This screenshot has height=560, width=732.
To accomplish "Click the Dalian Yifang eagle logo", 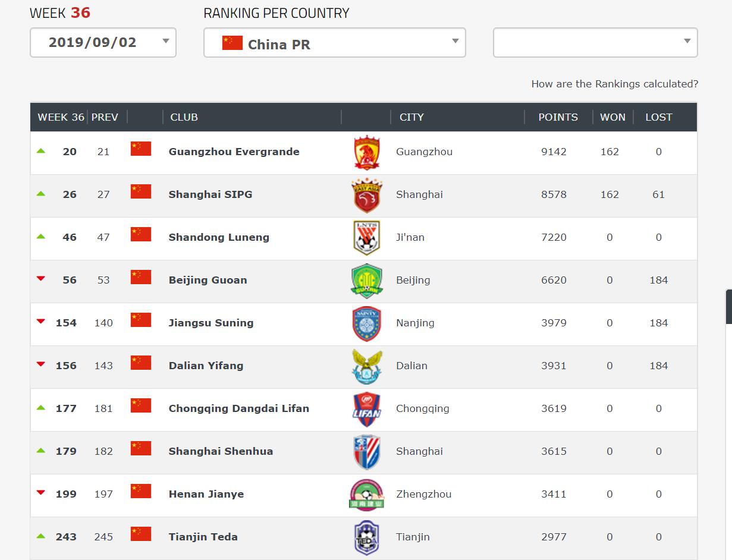I will pos(366,366).
